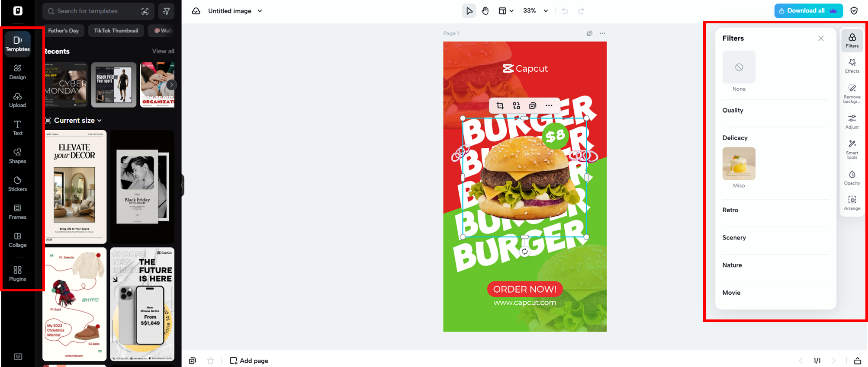Open keyboard shortcuts icon at bottom left
Viewport: 868px width, 367px height.
[x=18, y=357]
